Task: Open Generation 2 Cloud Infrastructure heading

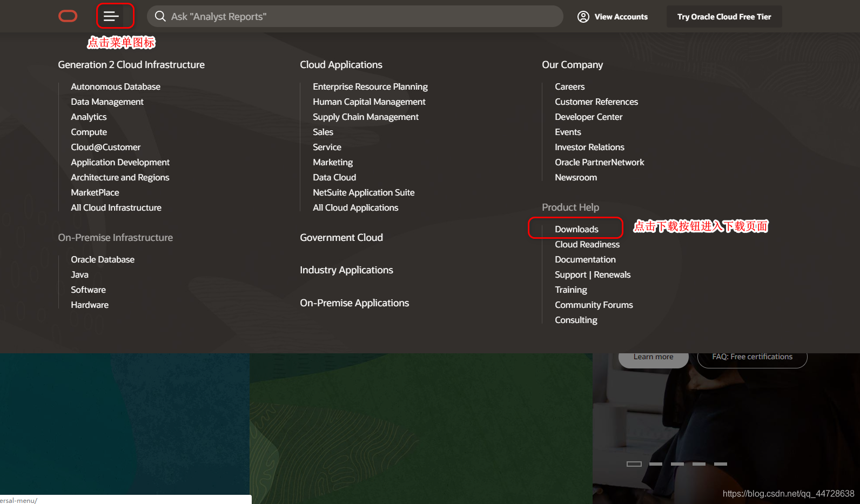Action: [131, 65]
